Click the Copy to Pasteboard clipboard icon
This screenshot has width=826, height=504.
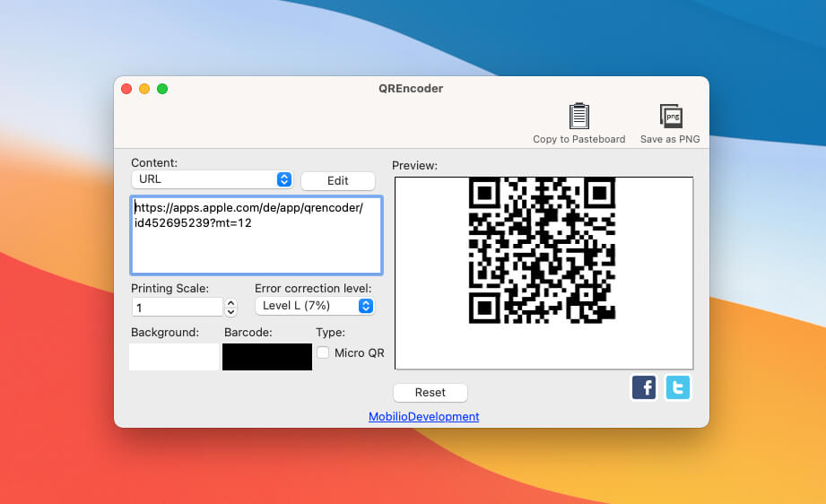(x=579, y=116)
